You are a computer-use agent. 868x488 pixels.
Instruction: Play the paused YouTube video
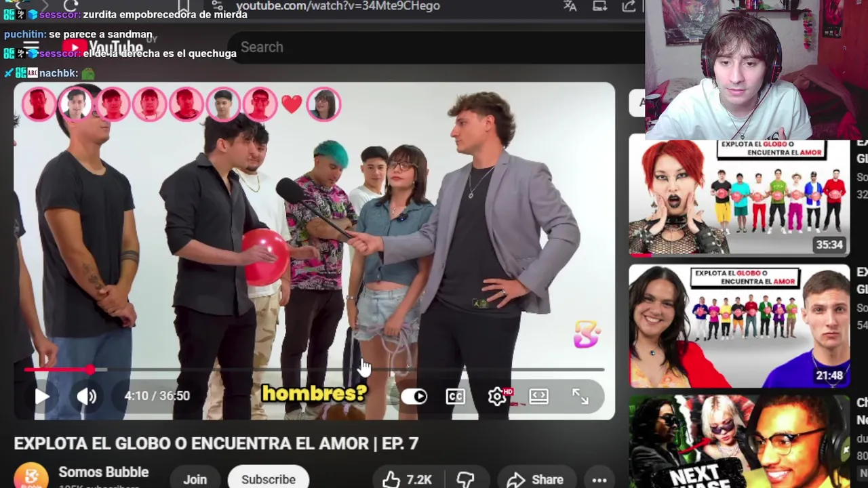41,396
